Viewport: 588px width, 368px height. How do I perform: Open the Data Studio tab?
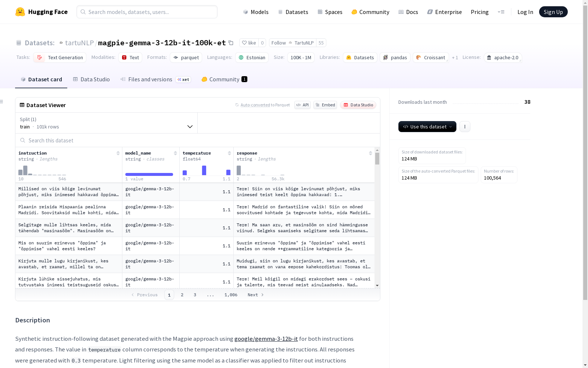pos(92,79)
